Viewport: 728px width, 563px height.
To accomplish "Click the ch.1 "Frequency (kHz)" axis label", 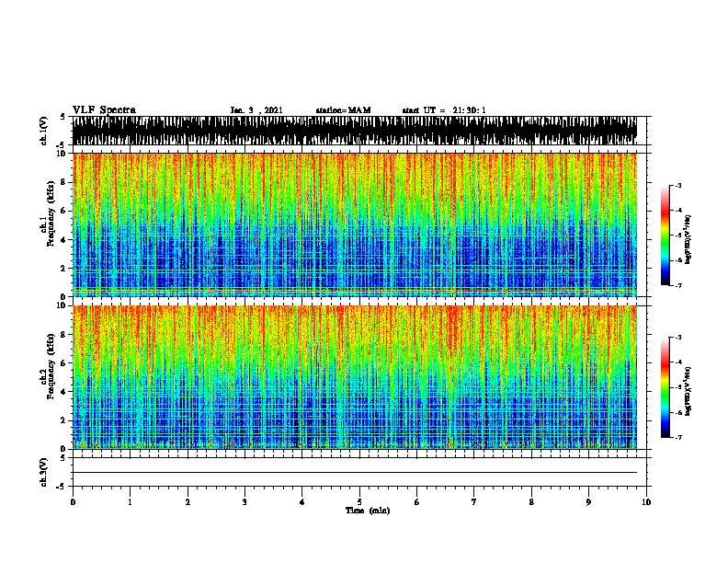I will coord(51,213).
